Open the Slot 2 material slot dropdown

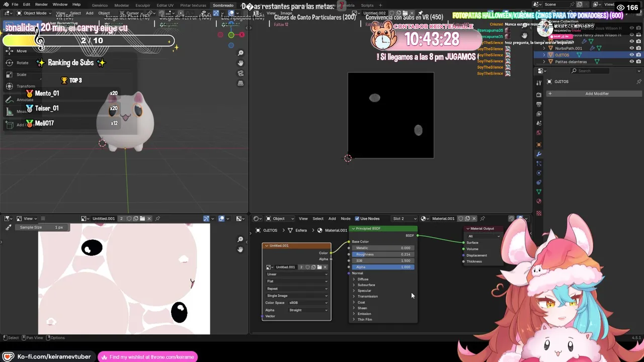[x=405, y=219]
